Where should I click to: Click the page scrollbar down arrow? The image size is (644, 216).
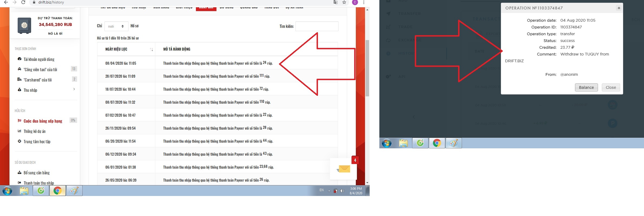(x=367, y=183)
